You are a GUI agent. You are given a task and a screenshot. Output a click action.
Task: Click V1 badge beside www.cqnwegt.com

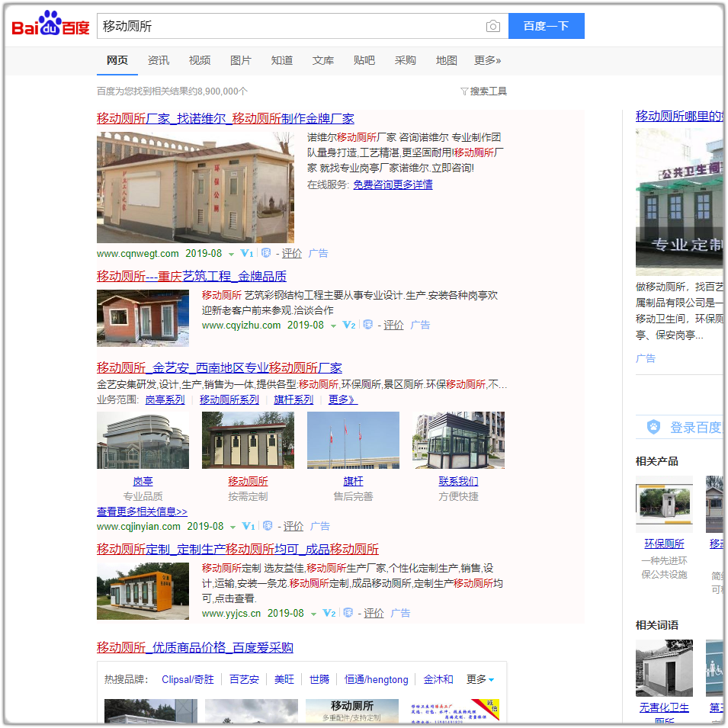click(x=247, y=253)
